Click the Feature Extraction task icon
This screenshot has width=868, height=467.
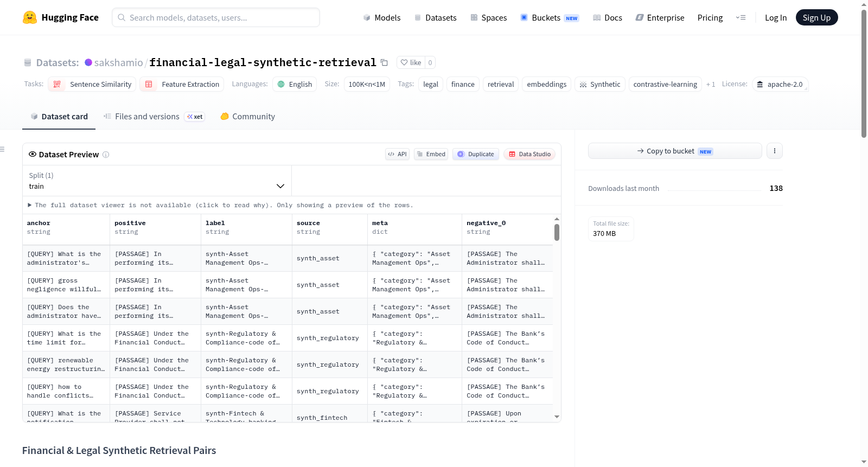pyautogui.click(x=149, y=84)
